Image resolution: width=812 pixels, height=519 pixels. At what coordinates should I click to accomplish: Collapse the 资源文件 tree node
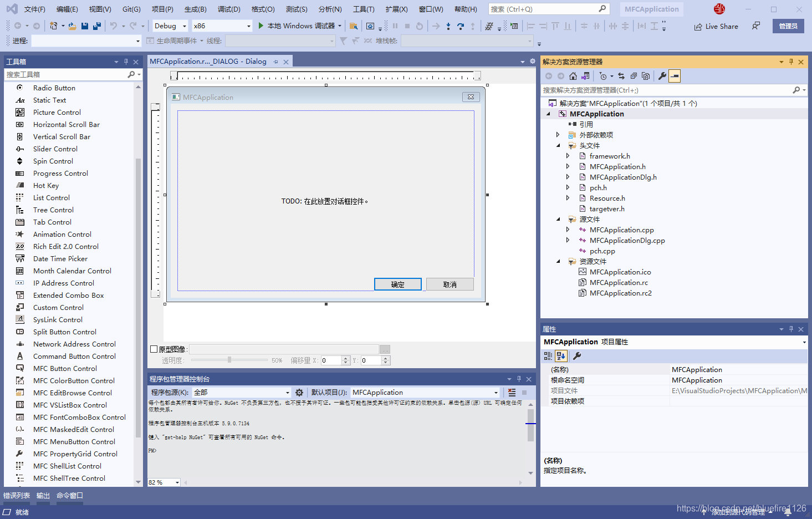558,261
